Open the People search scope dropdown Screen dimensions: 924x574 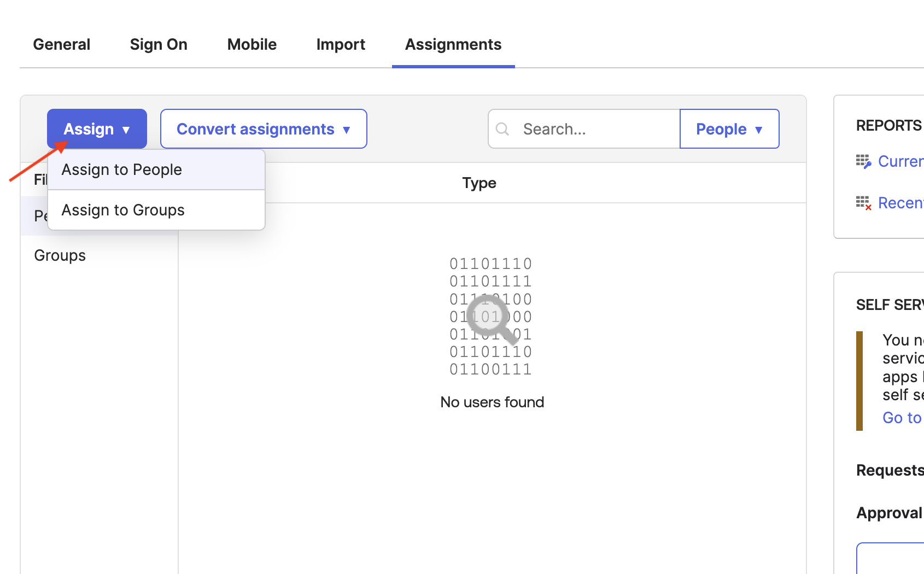(x=729, y=129)
